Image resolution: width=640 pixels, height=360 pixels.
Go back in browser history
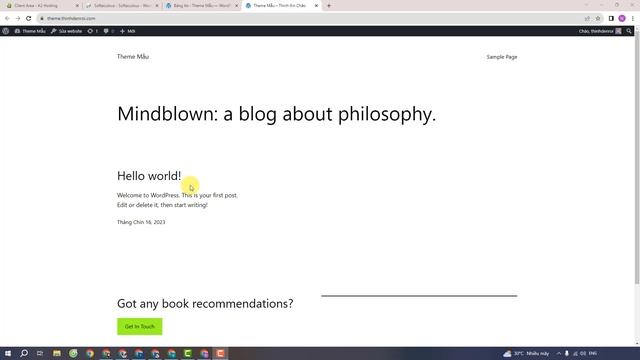tap(7, 18)
